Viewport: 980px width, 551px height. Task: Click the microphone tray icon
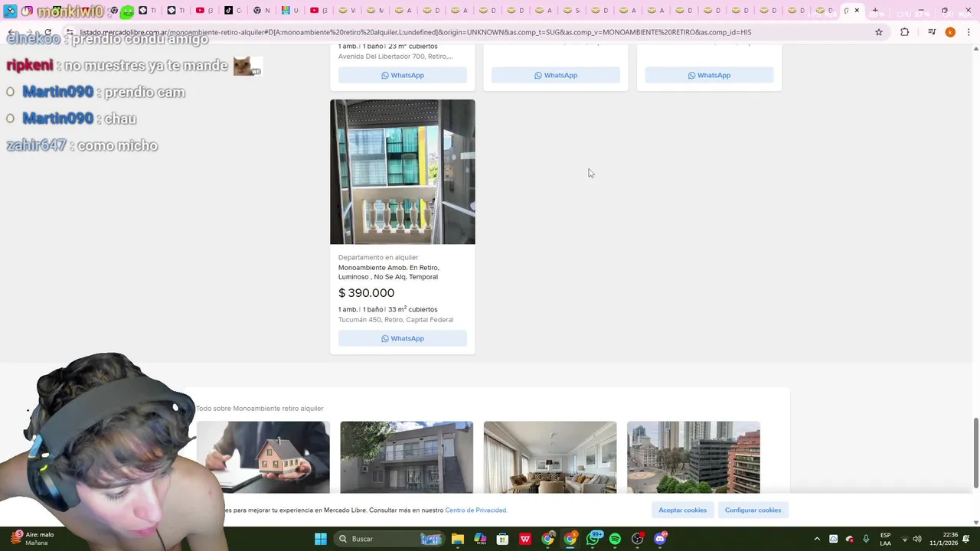[x=866, y=539]
